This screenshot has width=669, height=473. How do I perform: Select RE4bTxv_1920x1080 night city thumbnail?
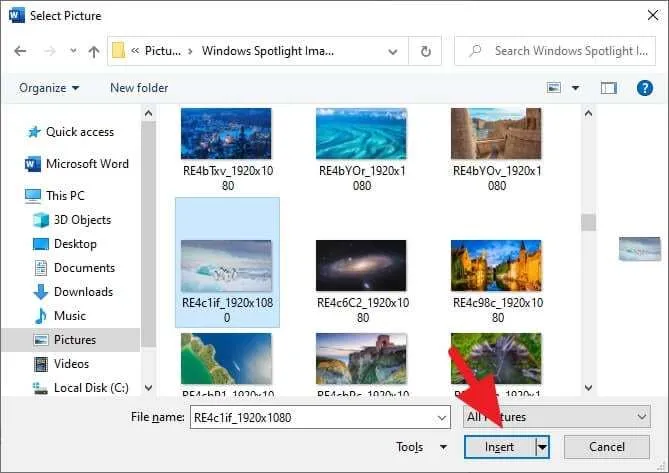coord(226,133)
